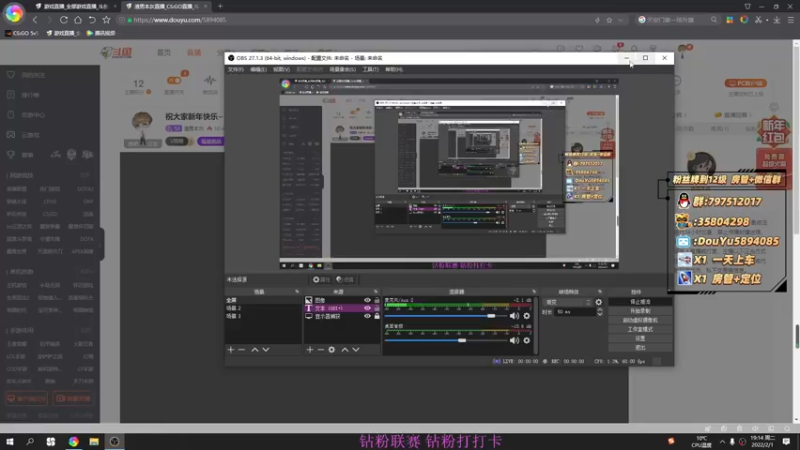Open Mic/Aux audio settings gear
800x450 pixels.
(527, 316)
